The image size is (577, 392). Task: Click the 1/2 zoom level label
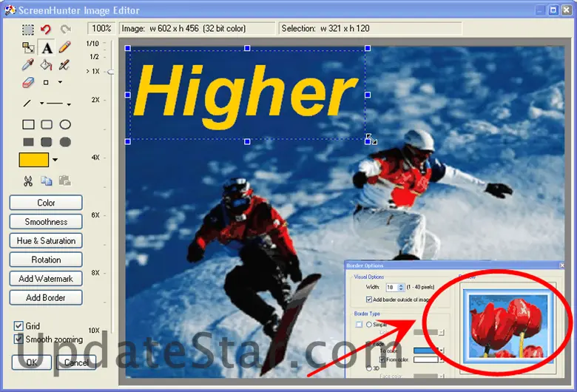(94, 57)
